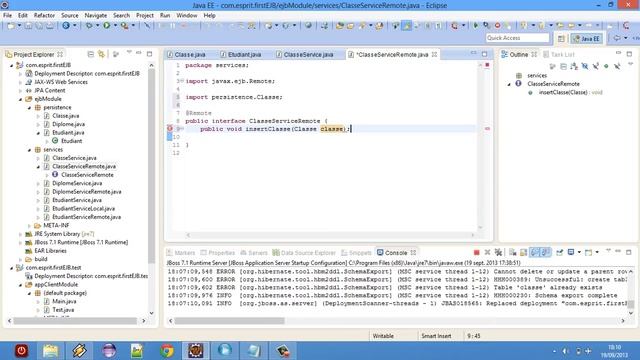The width and height of the screenshot is (640, 360).
Task: Open File Explorer from the taskbar
Action: 50,351
